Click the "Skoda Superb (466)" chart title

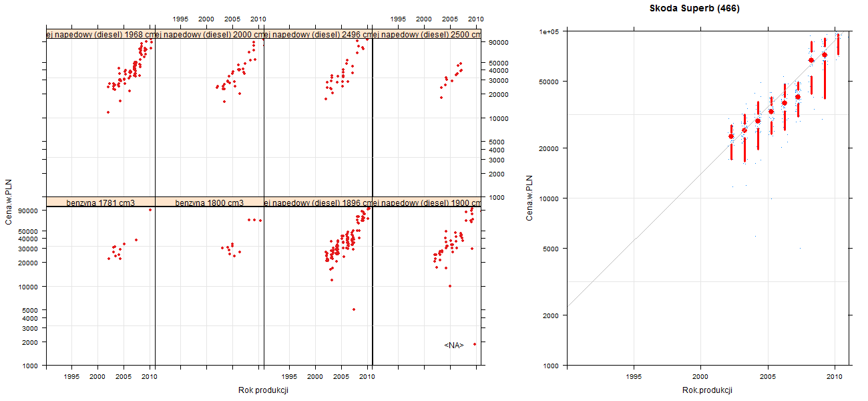tap(694, 9)
